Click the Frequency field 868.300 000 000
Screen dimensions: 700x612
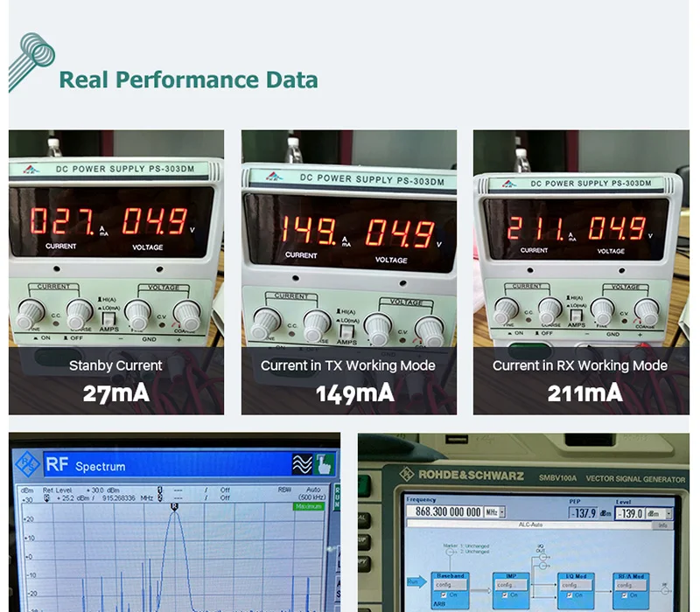[x=444, y=512]
